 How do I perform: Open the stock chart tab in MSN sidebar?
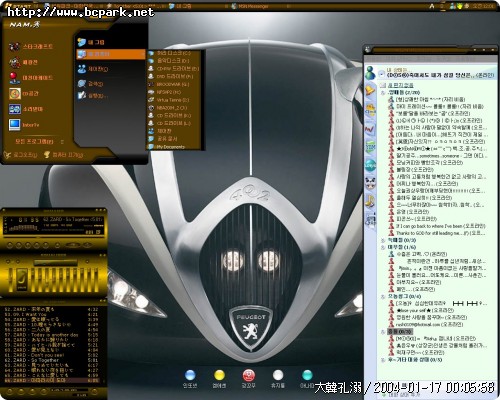coord(370,129)
